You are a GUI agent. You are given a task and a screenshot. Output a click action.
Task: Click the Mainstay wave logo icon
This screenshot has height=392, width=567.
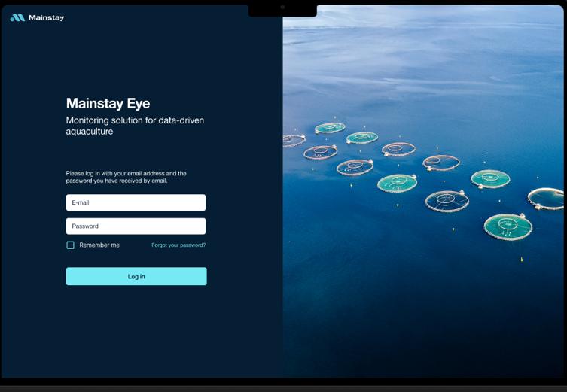tap(17, 17)
